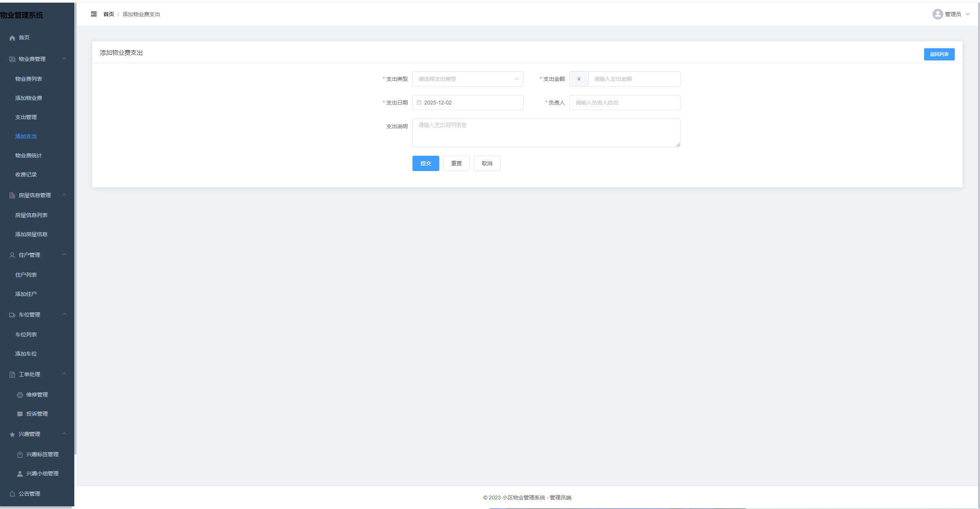
Task: Open the 支出类型 dropdown
Action: click(468, 79)
